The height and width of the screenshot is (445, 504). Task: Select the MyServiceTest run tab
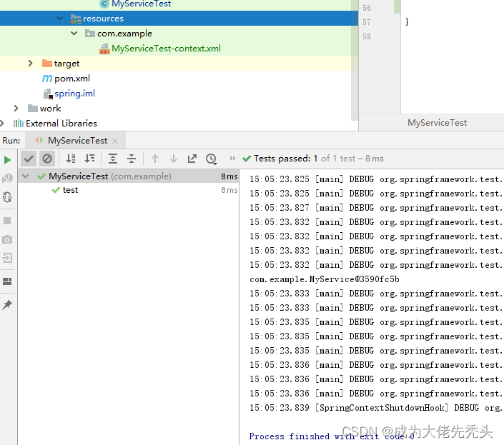point(77,141)
